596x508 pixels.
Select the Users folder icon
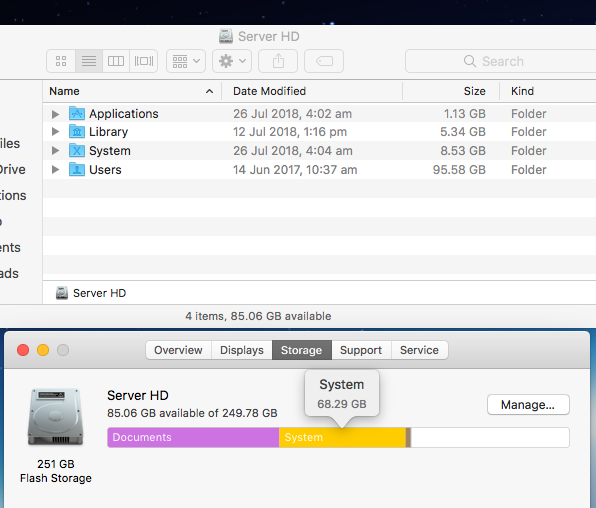tap(77, 169)
